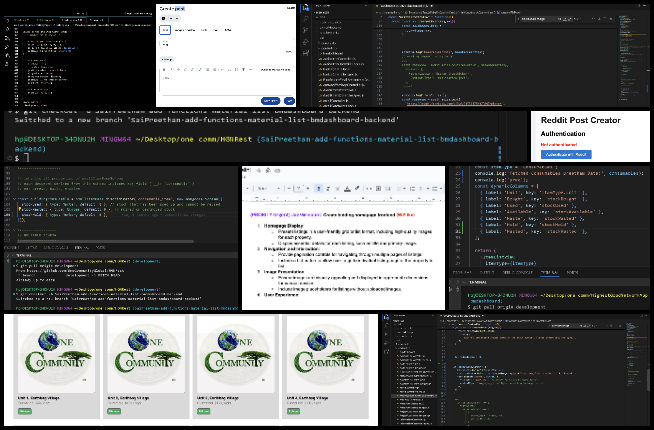The image size is (654, 430).
Task: Click the Add tags button in Create post
Action: pos(167,59)
